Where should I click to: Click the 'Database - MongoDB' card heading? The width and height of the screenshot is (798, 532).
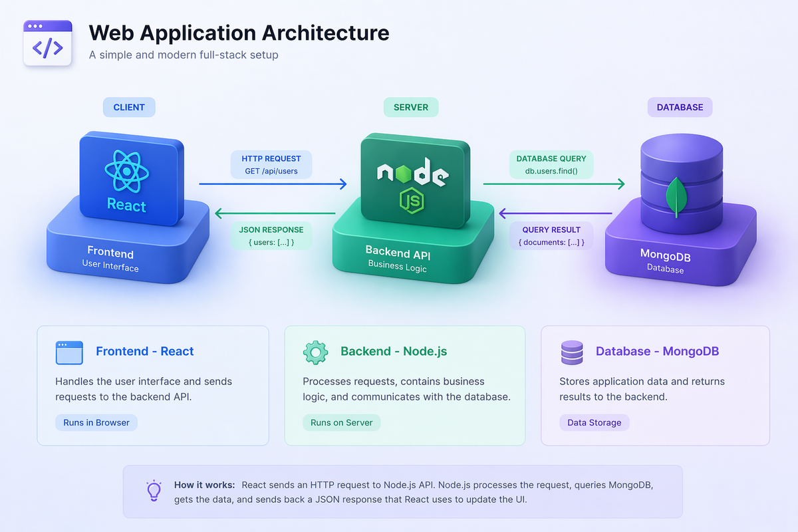[657, 351]
